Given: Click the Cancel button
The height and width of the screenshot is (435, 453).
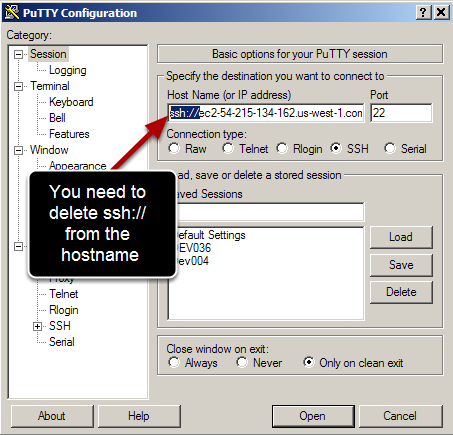Looking at the screenshot, I should click(x=400, y=416).
